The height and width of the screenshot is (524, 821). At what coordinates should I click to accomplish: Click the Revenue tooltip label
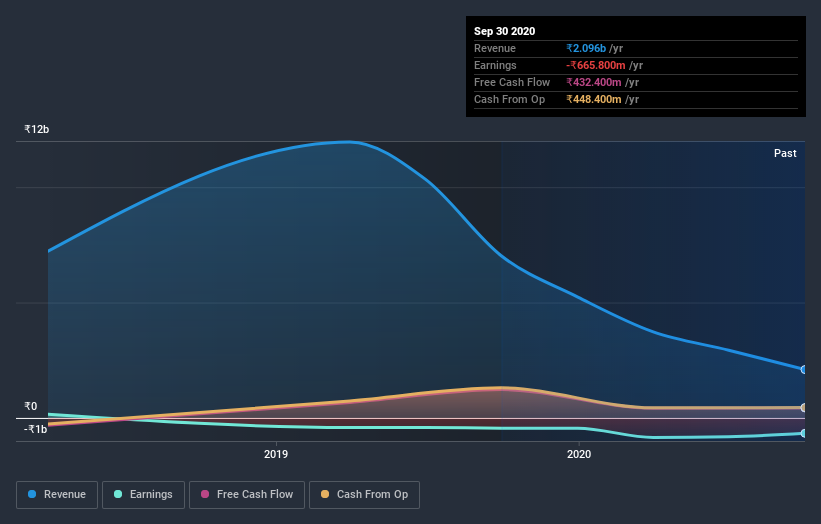(x=495, y=48)
